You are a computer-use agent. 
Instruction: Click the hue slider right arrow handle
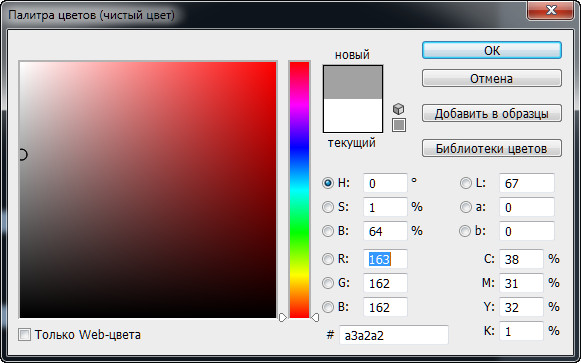[x=315, y=317]
